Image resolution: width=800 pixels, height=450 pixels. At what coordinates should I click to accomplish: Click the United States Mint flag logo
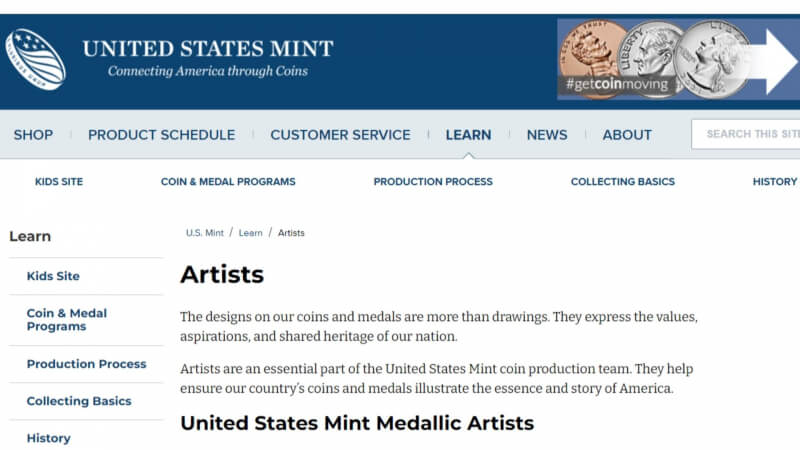(35, 59)
